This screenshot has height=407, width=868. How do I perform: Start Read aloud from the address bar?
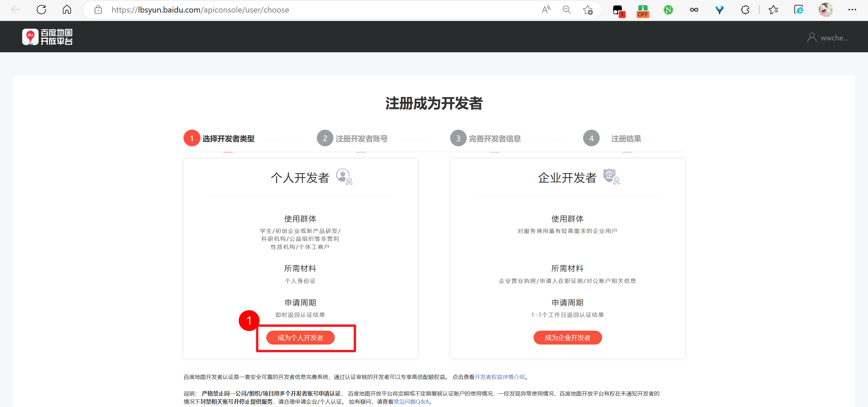tap(545, 10)
